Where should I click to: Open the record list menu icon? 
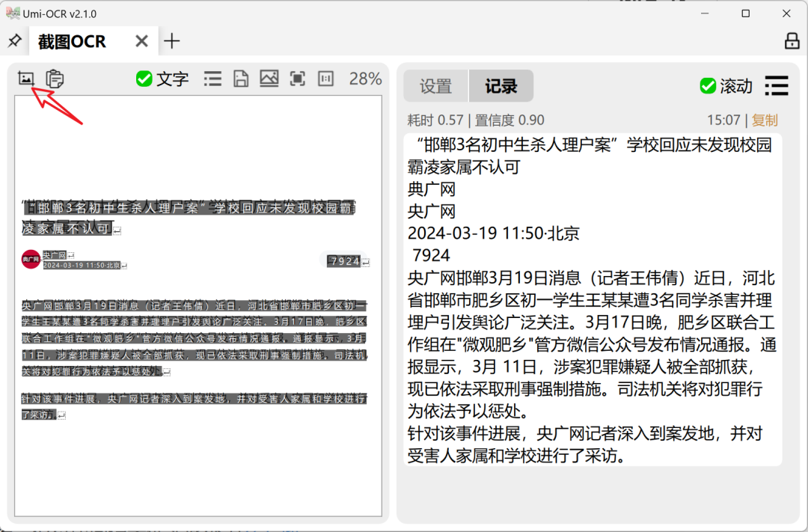tap(777, 85)
